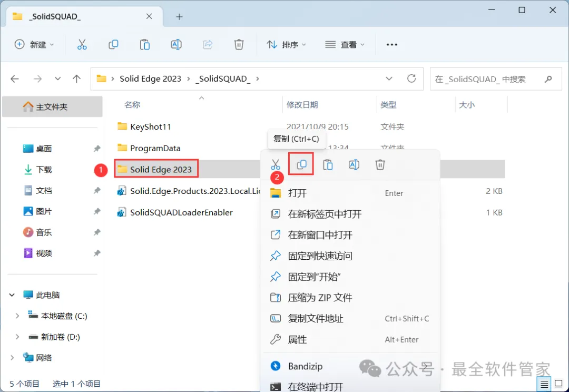Image resolution: width=569 pixels, height=392 pixels.
Task: Click the Paste icon in the context menu
Action: coord(328,165)
